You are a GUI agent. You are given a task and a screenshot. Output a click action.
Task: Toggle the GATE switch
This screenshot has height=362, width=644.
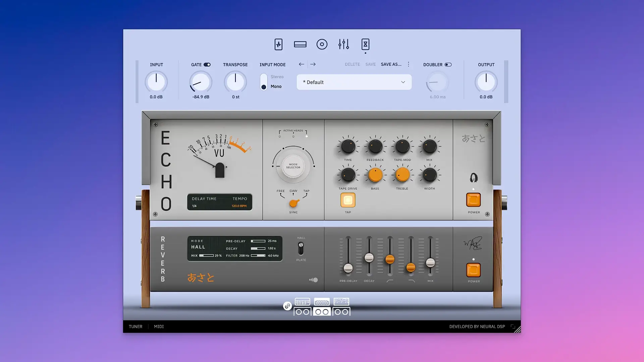pyautogui.click(x=207, y=65)
